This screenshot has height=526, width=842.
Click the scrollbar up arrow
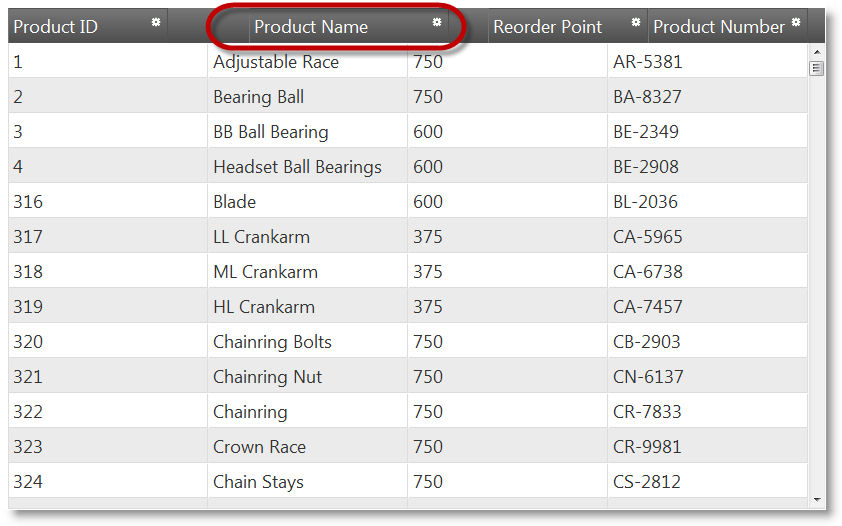[x=817, y=51]
